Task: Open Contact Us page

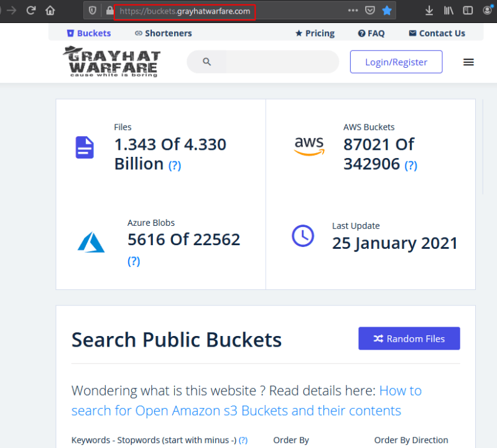Action: point(437,34)
